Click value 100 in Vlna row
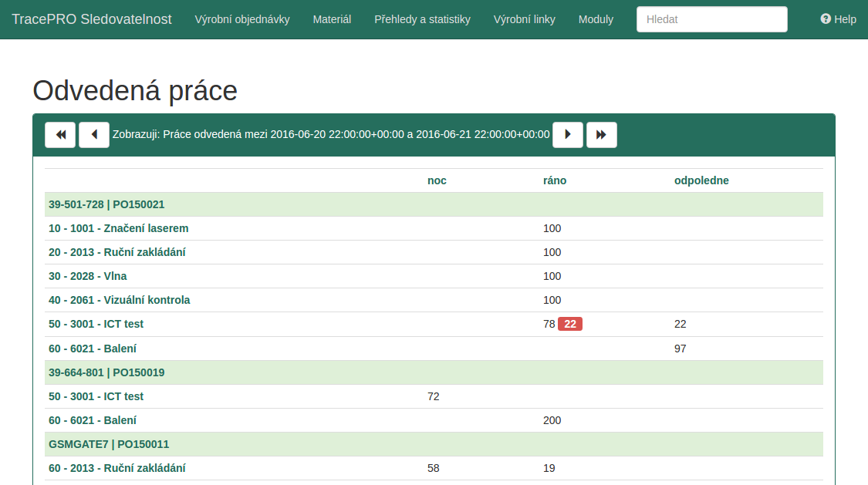This screenshot has height=485, width=868. pos(552,276)
